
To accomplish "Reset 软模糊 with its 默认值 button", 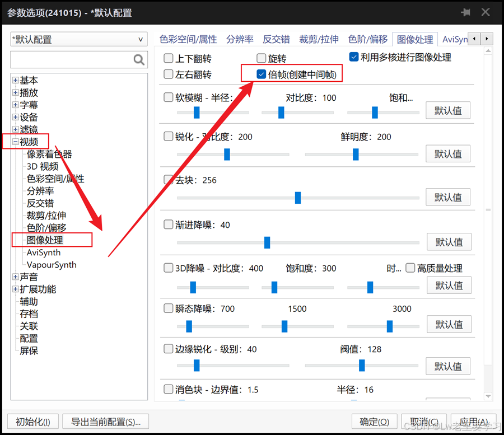I will point(448,110).
